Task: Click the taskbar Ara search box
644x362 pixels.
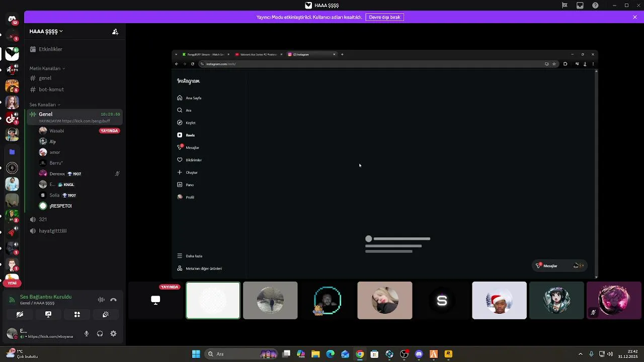Action: [242, 354]
